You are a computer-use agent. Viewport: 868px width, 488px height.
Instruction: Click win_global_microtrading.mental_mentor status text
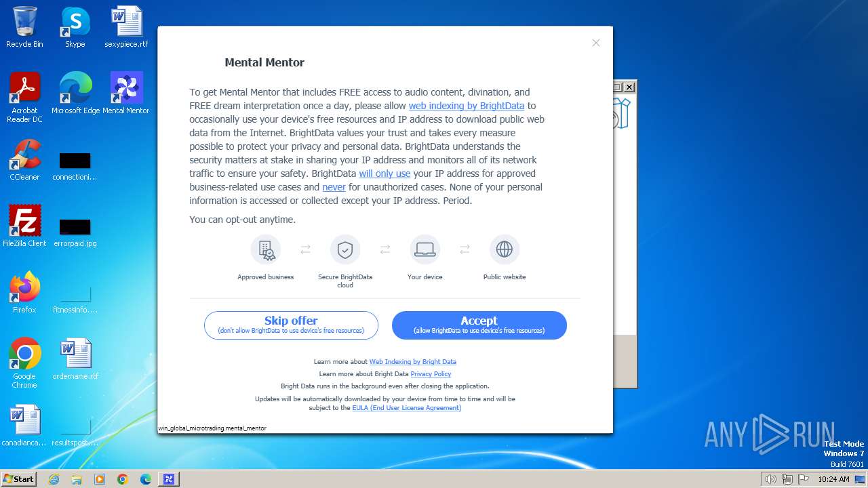(x=212, y=428)
